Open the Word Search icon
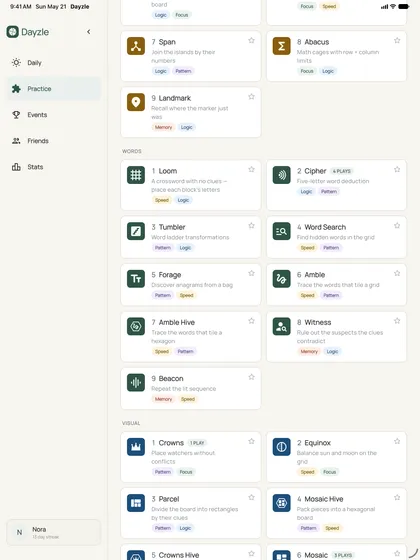Screen dimensions: 420x560 pos(281,231)
